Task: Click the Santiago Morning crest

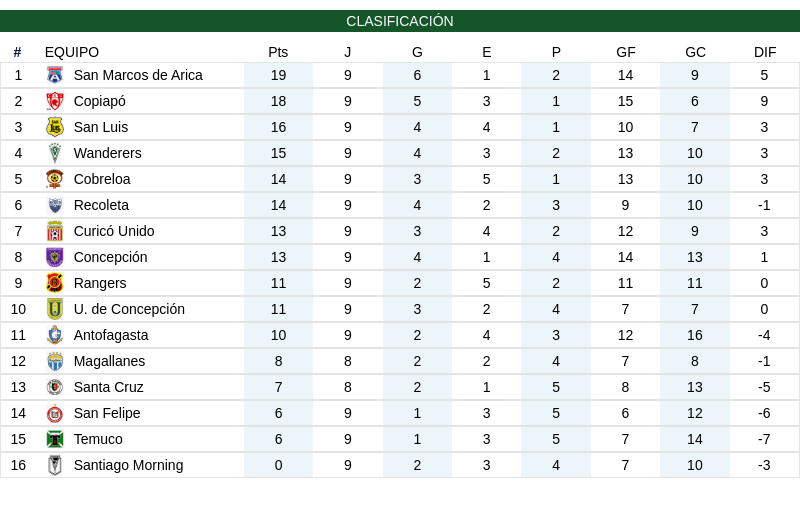Action: coord(55,465)
